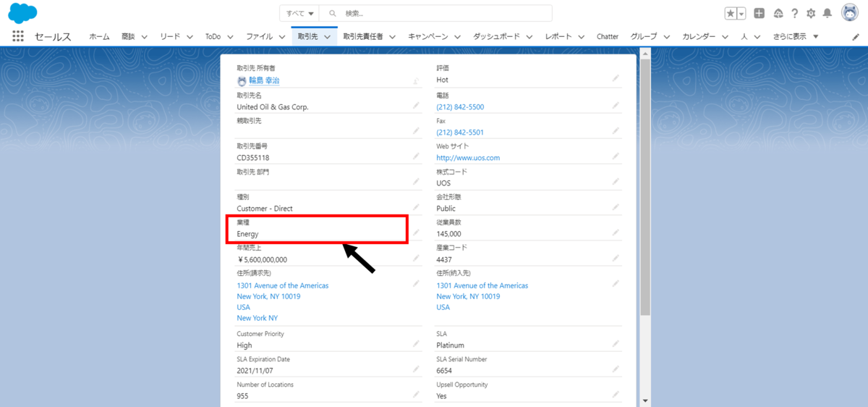Edit the Customer Priority pencil icon
This screenshot has height=407, width=868.
416,344
